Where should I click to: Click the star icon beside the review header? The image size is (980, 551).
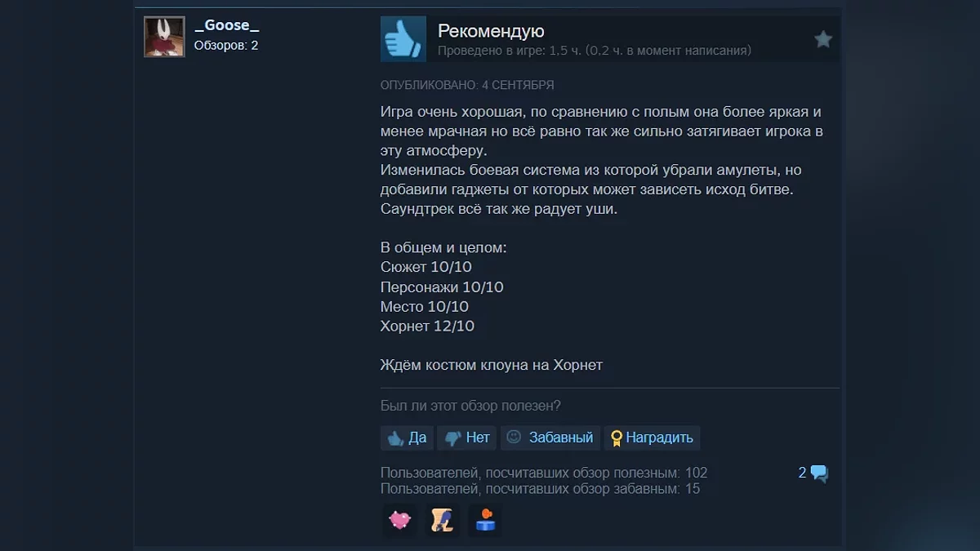coord(823,39)
